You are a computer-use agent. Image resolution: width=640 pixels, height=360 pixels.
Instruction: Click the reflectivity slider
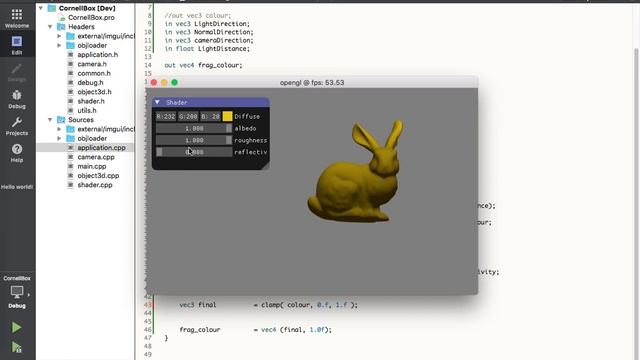pyautogui.click(x=194, y=152)
